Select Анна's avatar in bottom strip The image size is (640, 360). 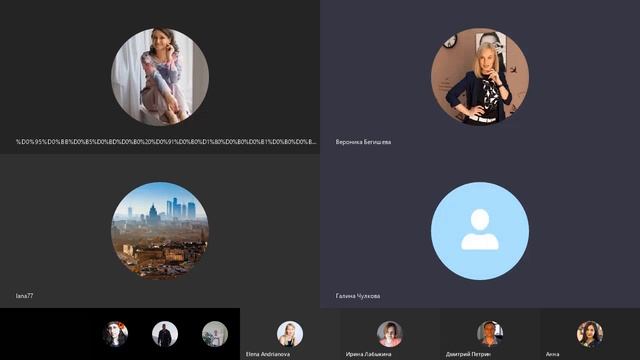[590, 333]
